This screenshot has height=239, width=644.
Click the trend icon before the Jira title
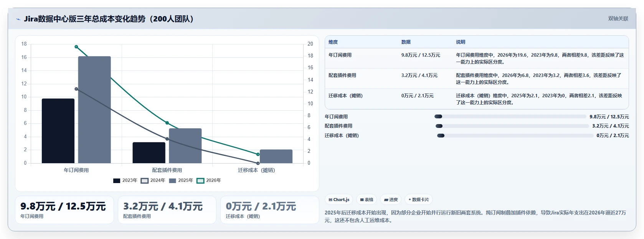(18, 19)
